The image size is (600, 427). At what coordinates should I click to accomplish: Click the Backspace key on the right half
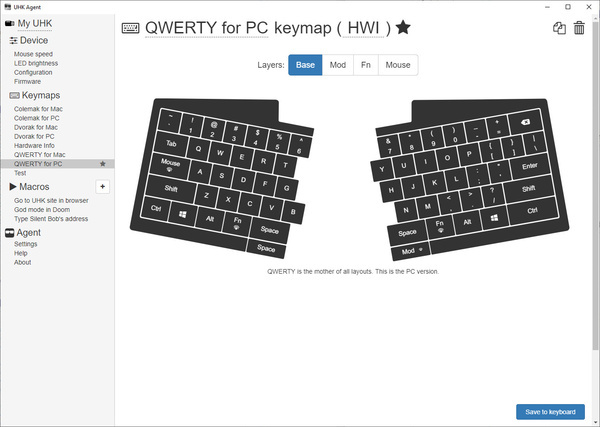pos(525,122)
